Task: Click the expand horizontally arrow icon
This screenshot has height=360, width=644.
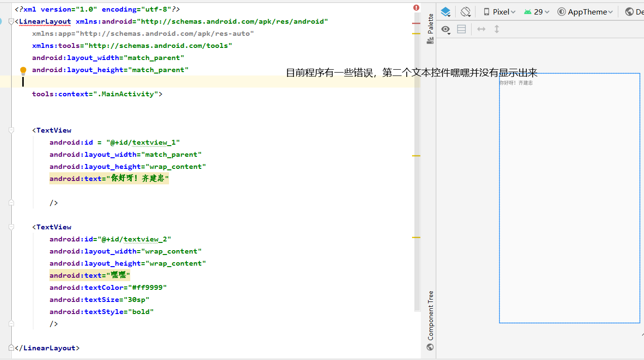Action: (481, 30)
